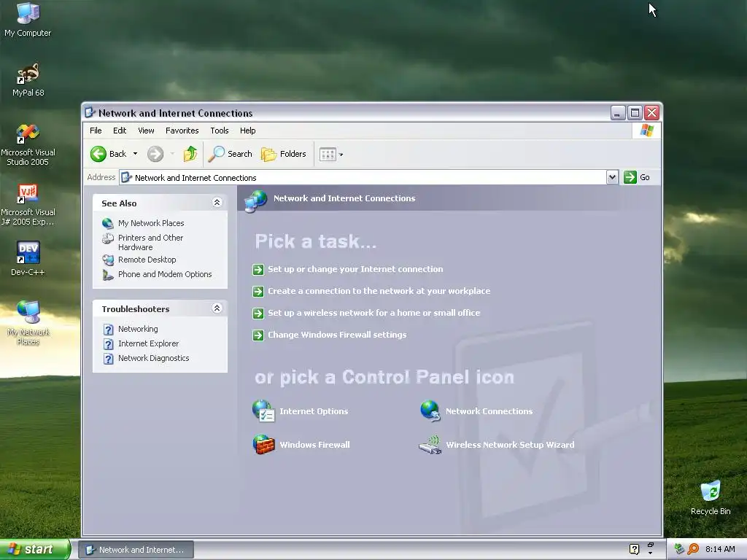This screenshot has height=560, width=747.
Task: Go up one folder level
Action: click(190, 154)
